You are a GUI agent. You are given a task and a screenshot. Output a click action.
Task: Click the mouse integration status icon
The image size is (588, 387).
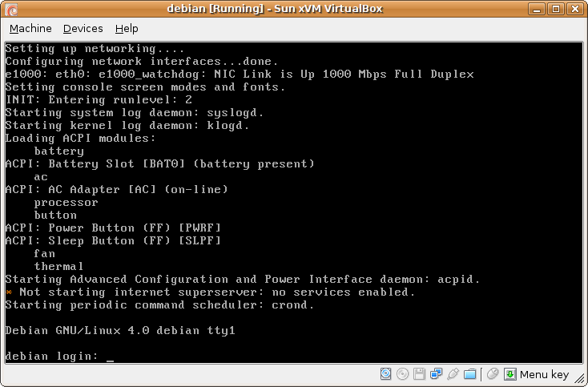(x=493, y=374)
